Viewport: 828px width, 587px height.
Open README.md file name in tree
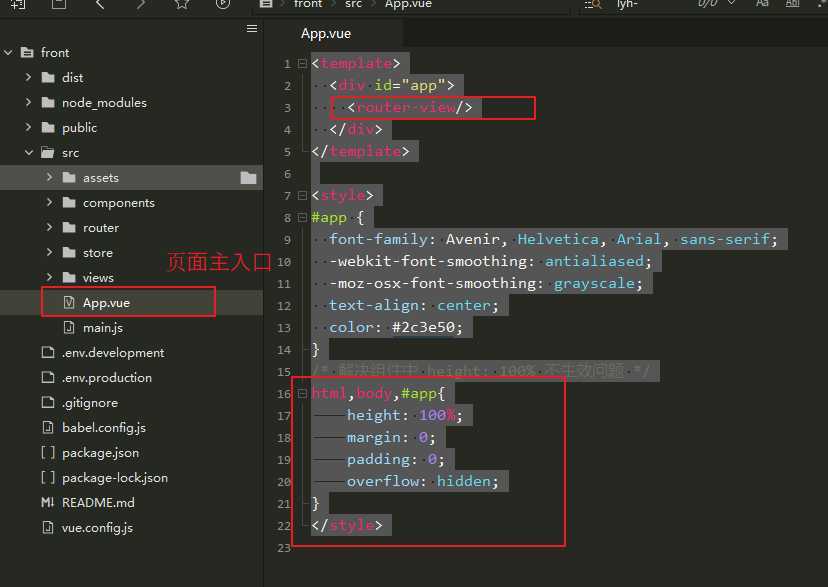[98, 503]
